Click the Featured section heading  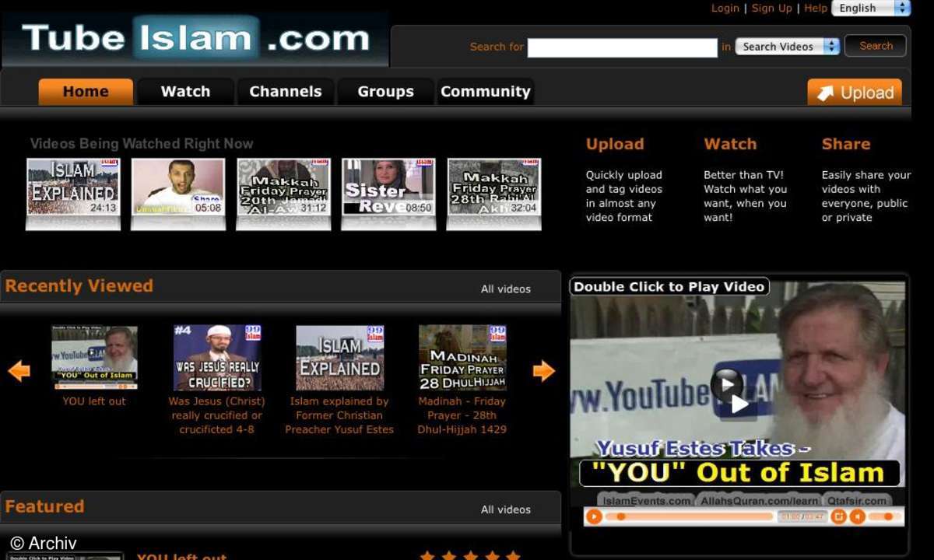point(44,506)
